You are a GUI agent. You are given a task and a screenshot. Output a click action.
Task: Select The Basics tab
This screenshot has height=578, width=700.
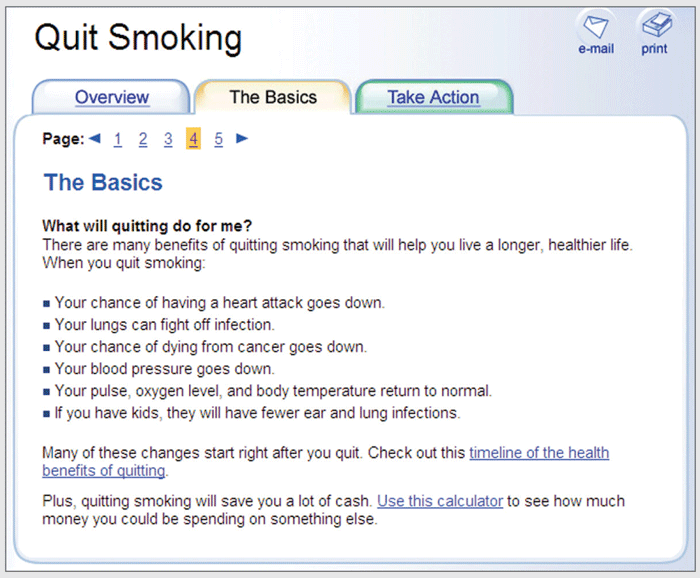click(273, 97)
